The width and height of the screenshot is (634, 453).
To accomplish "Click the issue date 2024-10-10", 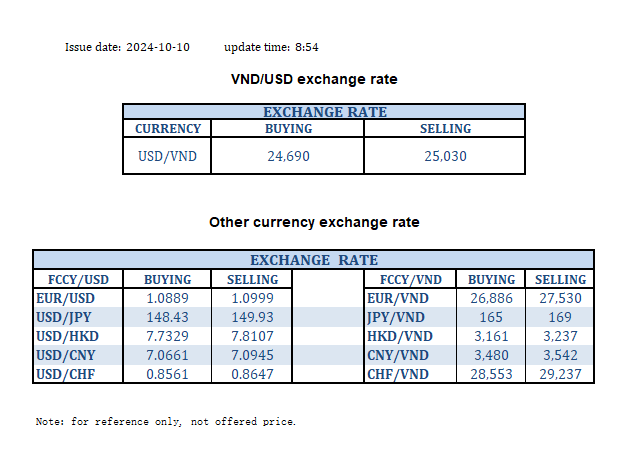I will click(x=158, y=47).
